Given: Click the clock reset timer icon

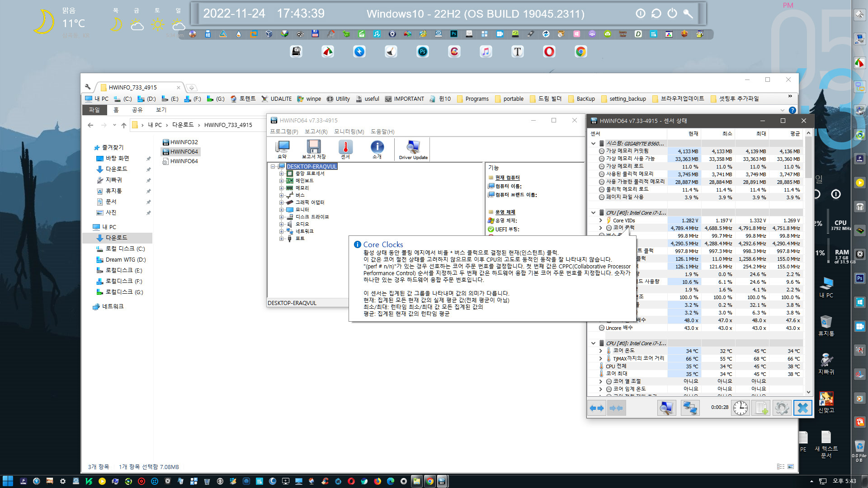Looking at the screenshot, I should [x=740, y=408].
